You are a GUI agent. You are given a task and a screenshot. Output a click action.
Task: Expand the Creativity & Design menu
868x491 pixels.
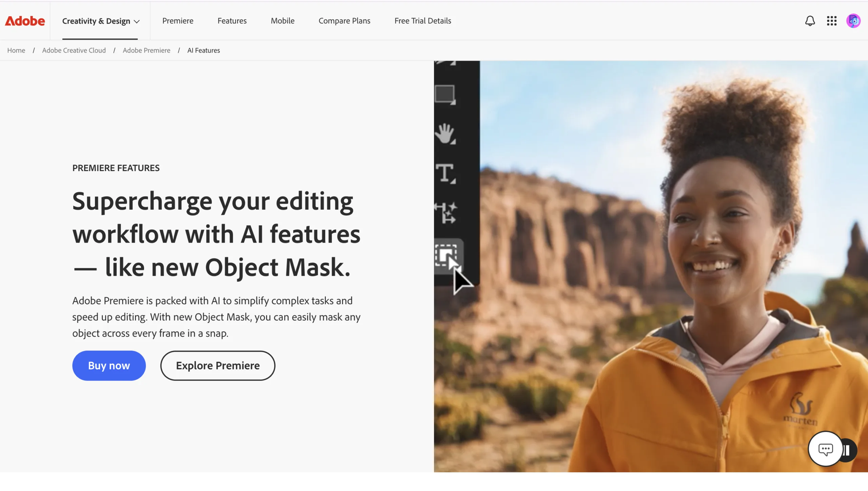pyautogui.click(x=101, y=21)
